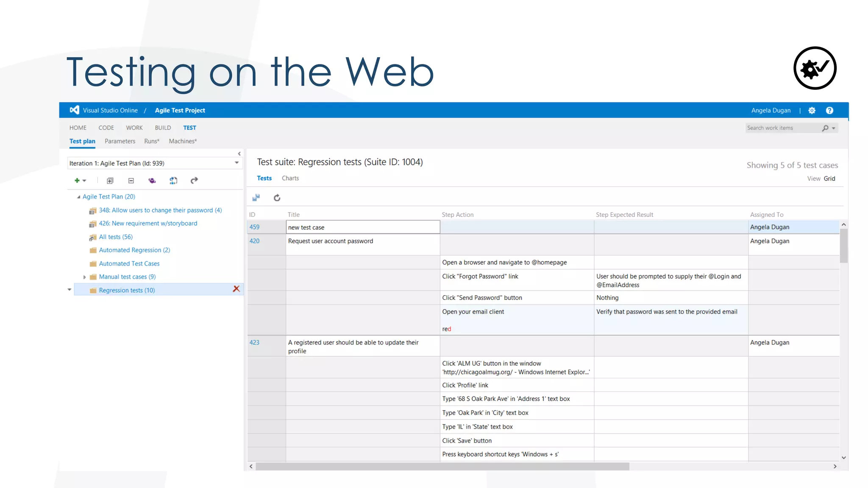Click the expand all suites icon
The width and height of the screenshot is (868, 488).
(x=110, y=180)
